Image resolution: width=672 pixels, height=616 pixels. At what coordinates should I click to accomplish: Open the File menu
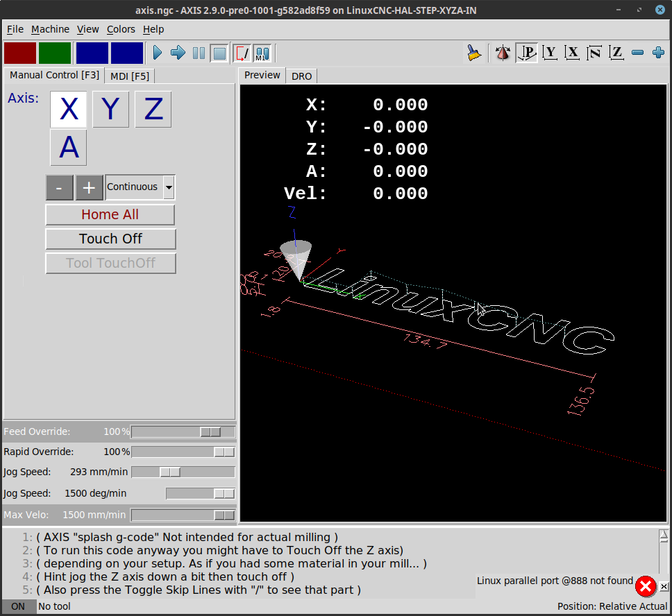pos(15,29)
